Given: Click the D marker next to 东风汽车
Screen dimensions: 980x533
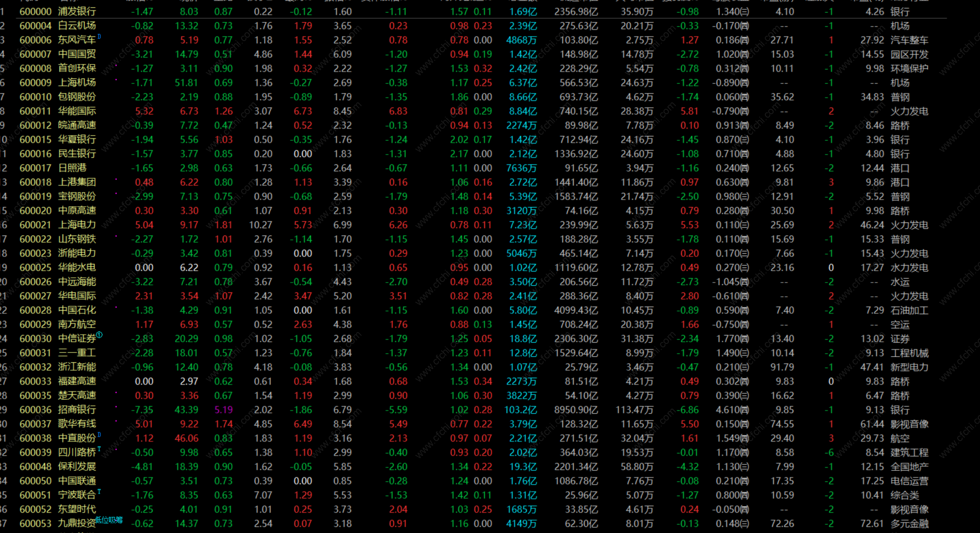Looking at the screenshot, I should coord(99,37).
